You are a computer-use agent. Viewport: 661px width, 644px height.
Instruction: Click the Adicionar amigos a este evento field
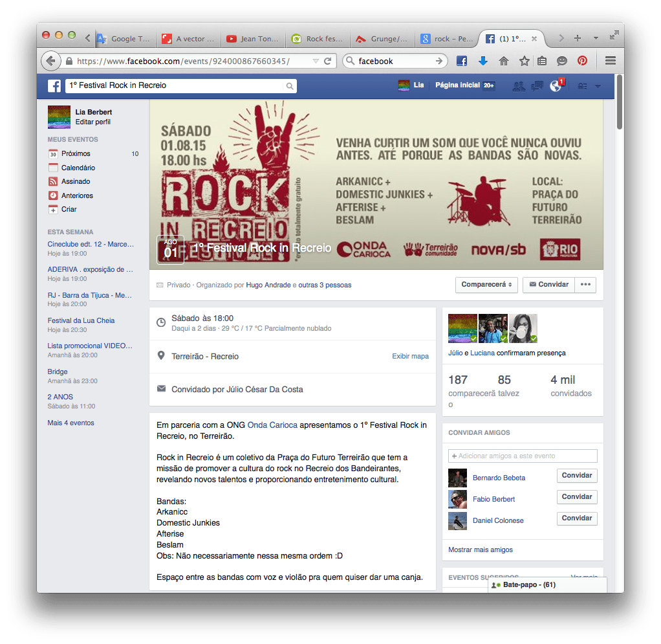(523, 456)
